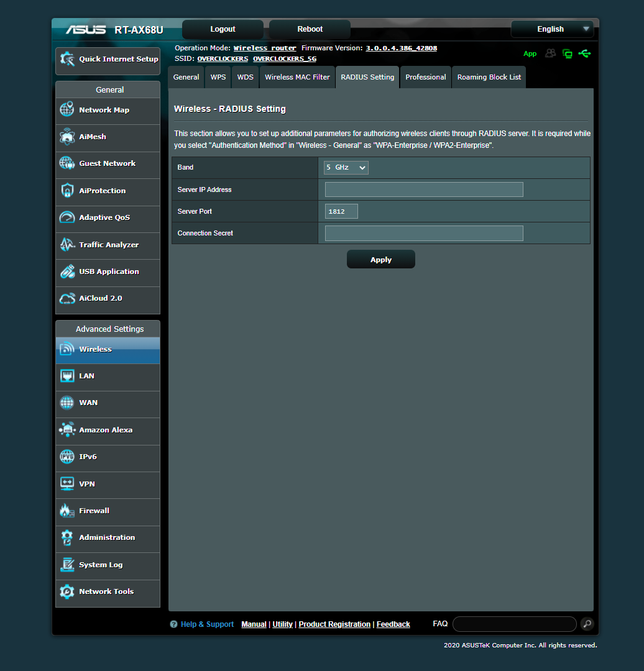Open the Guest Network icon
This screenshot has width=644, height=671.
(x=67, y=163)
